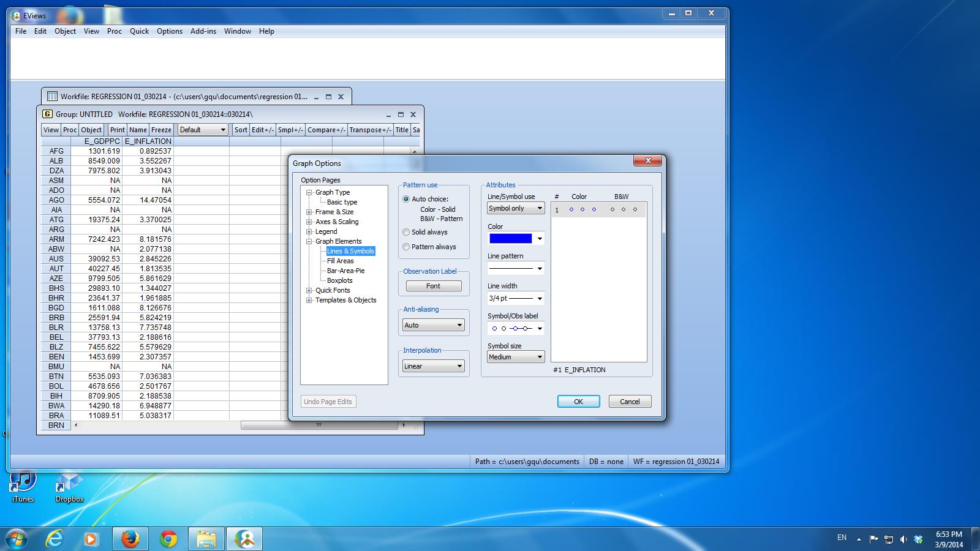Screen dimensions: 980x551
Task: Collapse the Graph Elements tree node
Action: tap(309, 241)
